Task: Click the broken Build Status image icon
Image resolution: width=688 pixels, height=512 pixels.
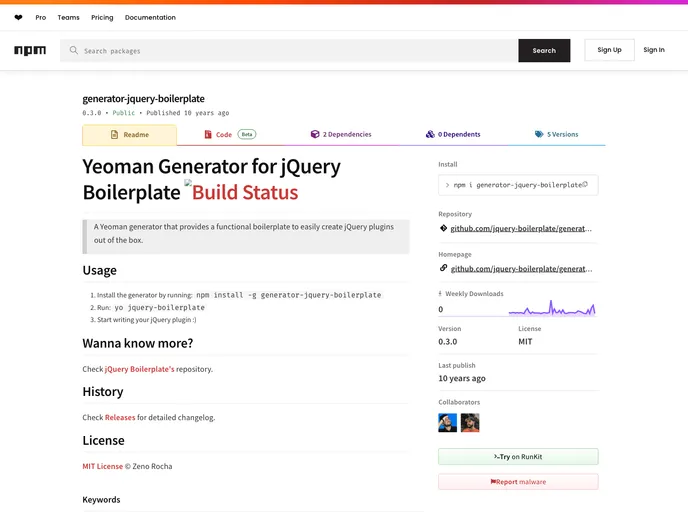Action: point(188,183)
